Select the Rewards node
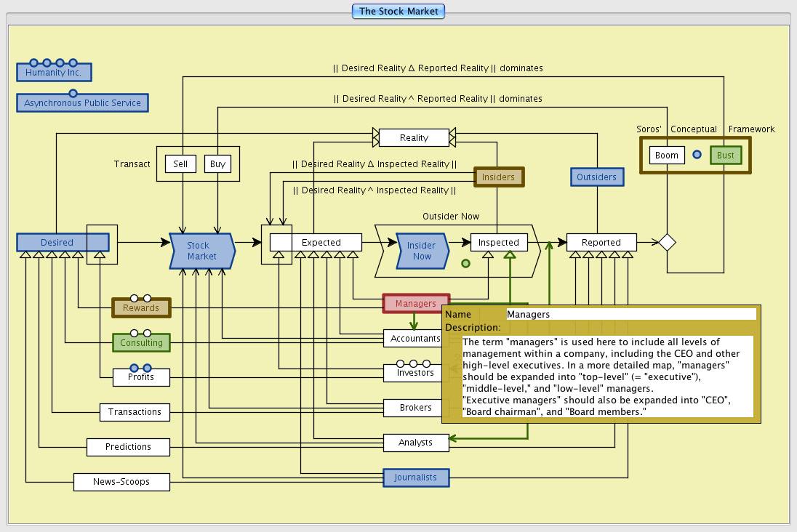The width and height of the screenshot is (797, 532). pyautogui.click(x=140, y=308)
